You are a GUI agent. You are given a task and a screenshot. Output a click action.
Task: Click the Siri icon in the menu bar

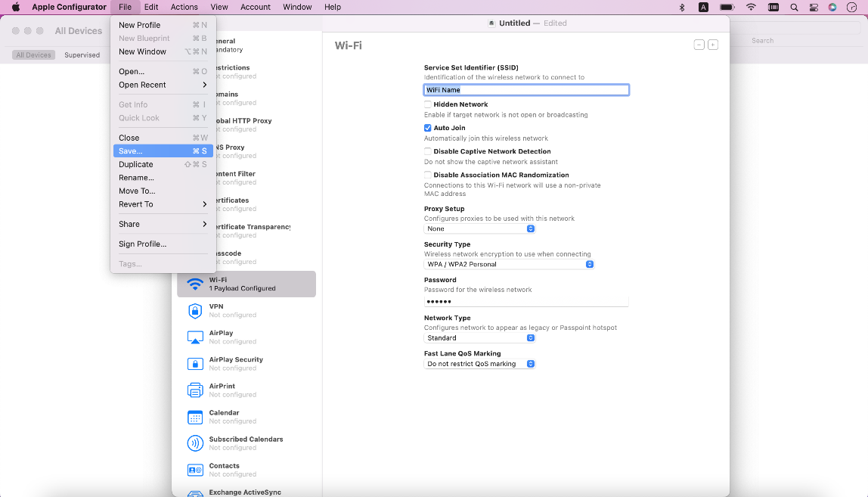(x=832, y=8)
